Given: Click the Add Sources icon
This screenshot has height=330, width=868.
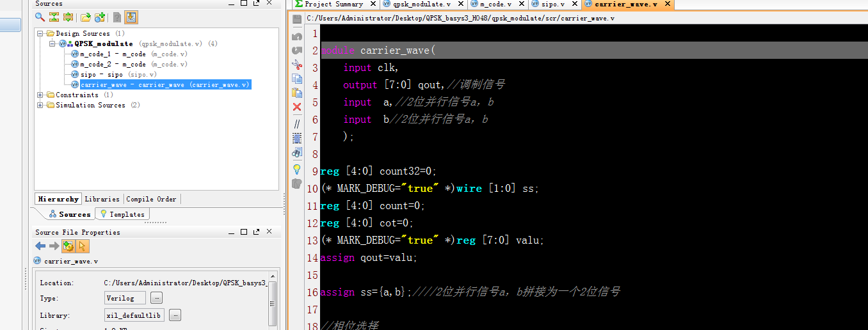Looking at the screenshot, I should point(100,17).
